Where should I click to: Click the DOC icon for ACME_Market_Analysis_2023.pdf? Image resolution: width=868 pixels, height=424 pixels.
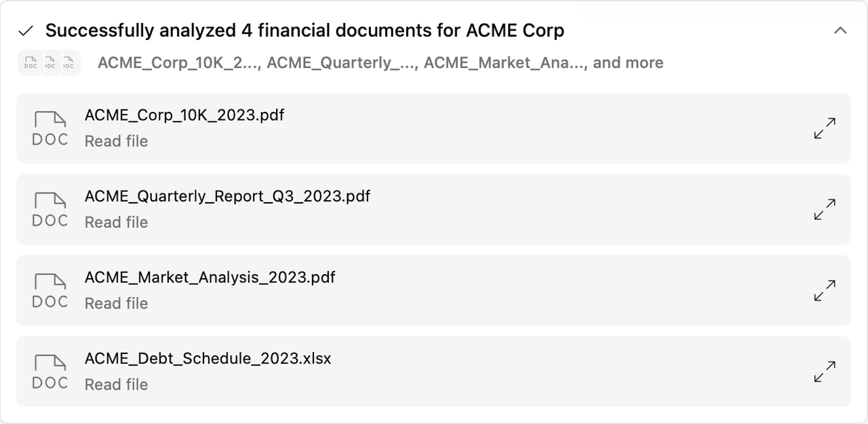[x=50, y=290]
